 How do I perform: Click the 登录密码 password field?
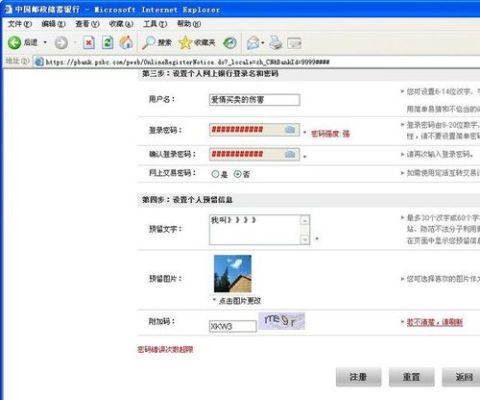pos(255,130)
